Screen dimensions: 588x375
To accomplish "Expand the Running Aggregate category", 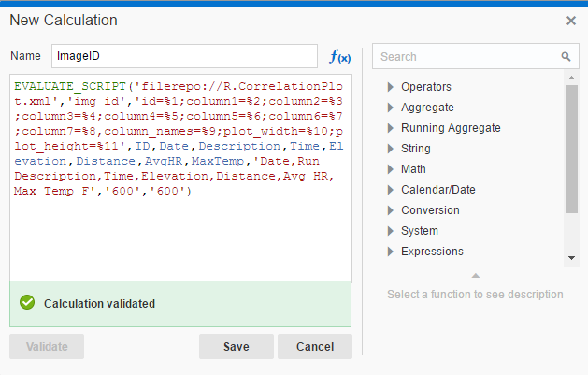I will (391, 128).
